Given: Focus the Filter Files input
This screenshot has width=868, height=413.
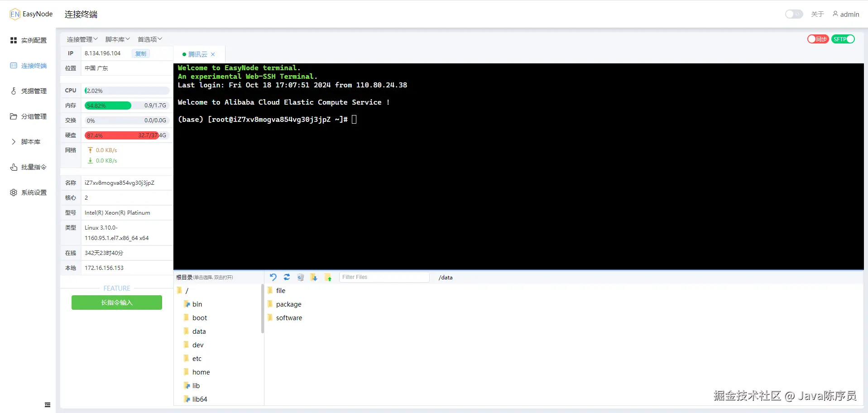Looking at the screenshot, I should pos(384,277).
